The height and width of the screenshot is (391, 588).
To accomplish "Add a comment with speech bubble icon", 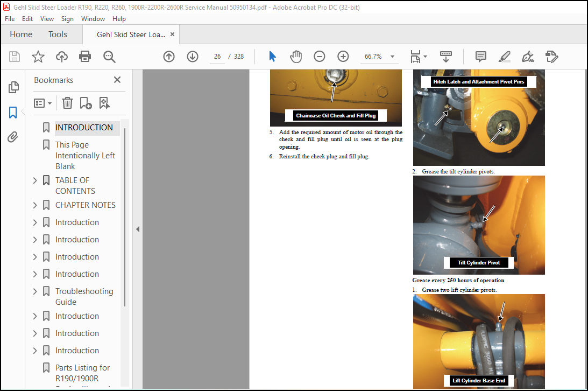I will tap(481, 57).
